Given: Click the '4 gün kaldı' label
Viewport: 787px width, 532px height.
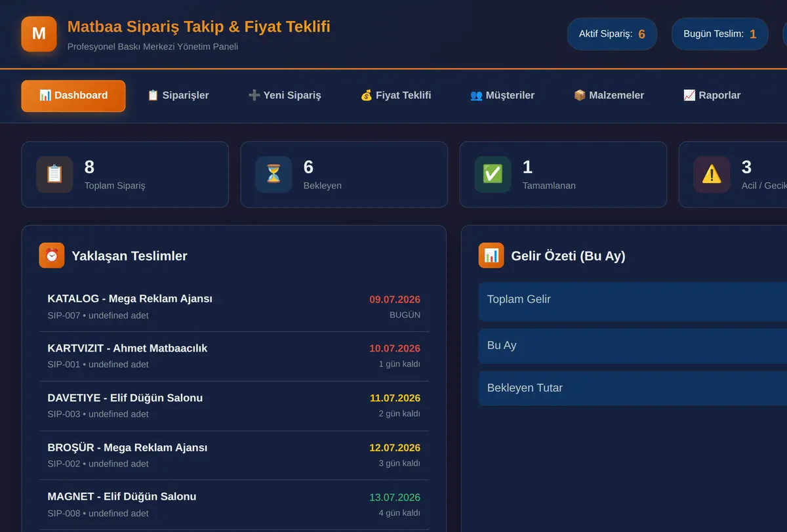Looking at the screenshot, I should tap(399, 513).
